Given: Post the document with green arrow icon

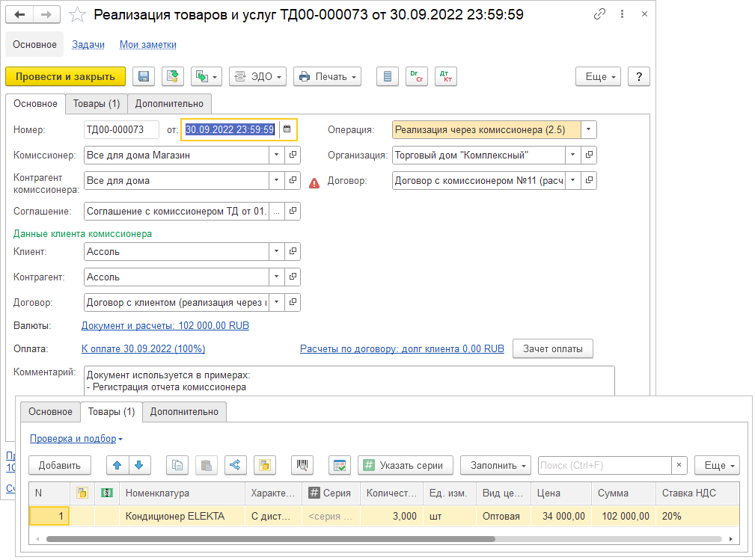Looking at the screenshot, I should [172, 76].
